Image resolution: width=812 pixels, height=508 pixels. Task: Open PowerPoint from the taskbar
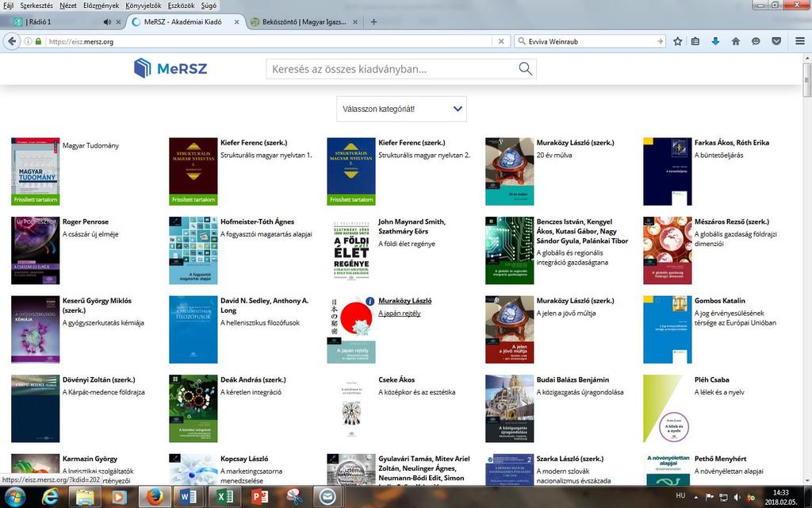click(259, 497)
